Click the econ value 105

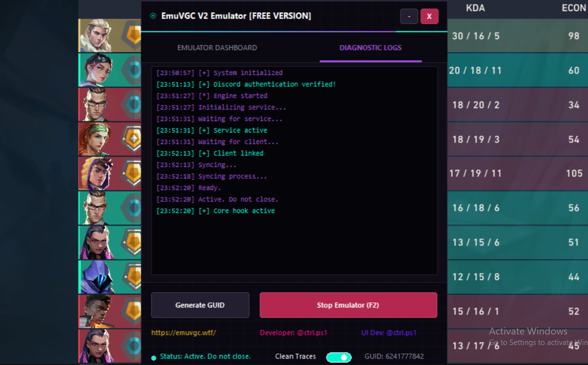(574, 173)
